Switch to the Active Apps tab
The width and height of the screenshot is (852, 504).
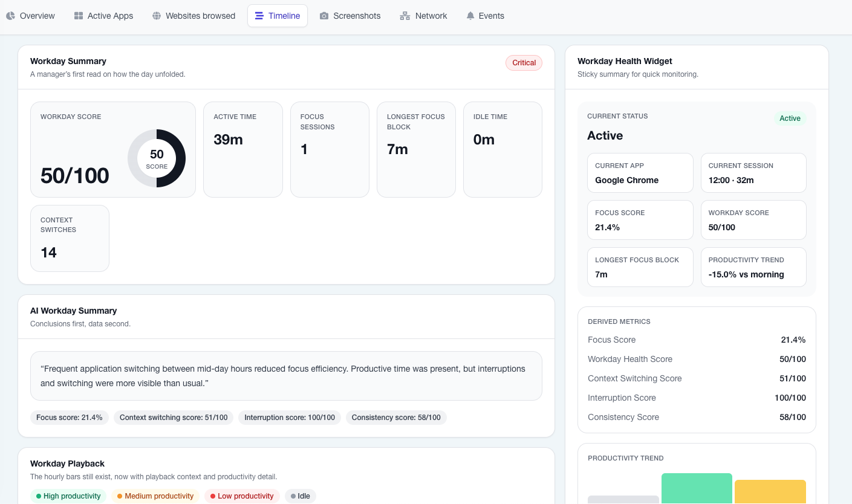click(x=103, y=16)
